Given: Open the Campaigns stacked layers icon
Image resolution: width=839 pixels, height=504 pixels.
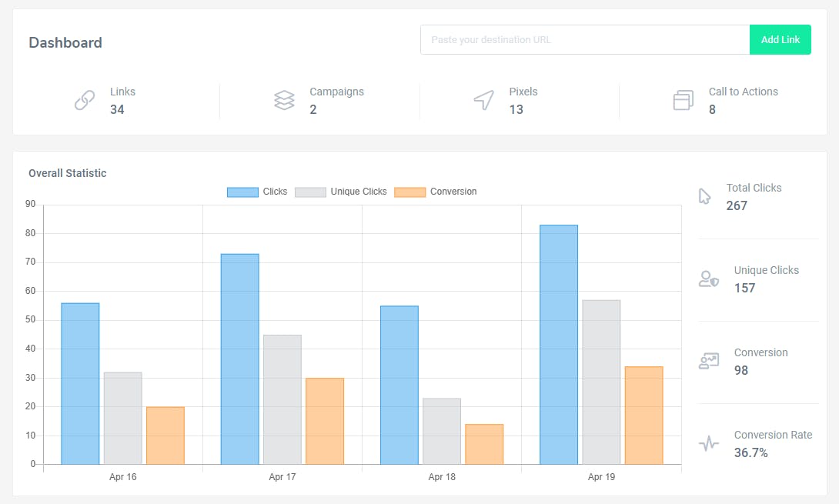Looking at the screenshot, I should (x=284, y=100).
